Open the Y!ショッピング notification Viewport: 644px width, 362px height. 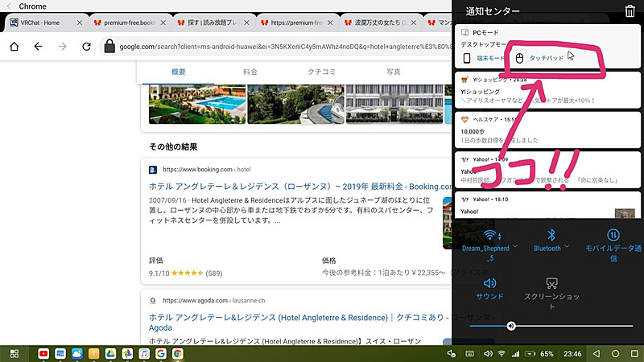point(547,90)
